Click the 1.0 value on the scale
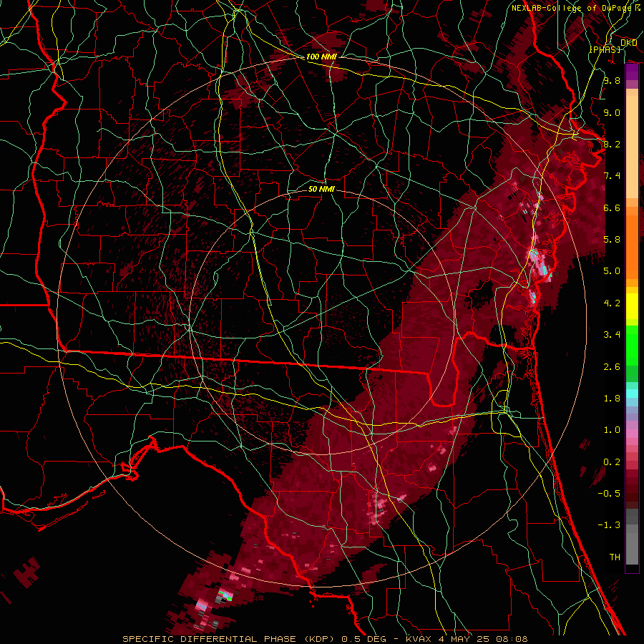644x644 pixels. click(x=612, y=430)
